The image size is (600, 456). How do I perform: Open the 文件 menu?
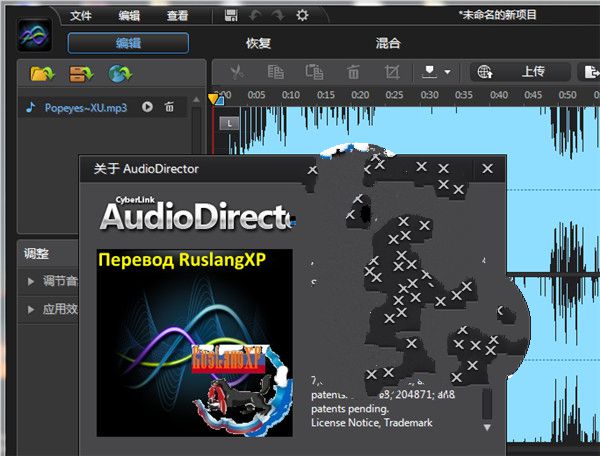pyautogui.click(x=81, y=16)
